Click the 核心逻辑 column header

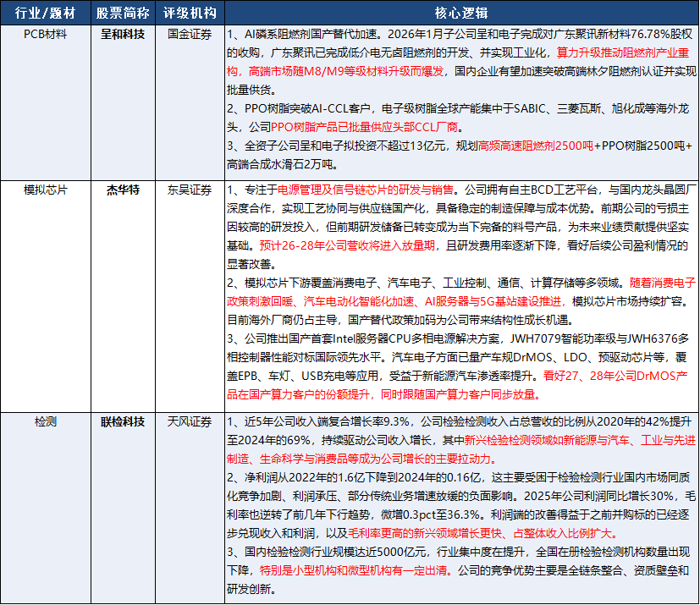pos(461,13)
